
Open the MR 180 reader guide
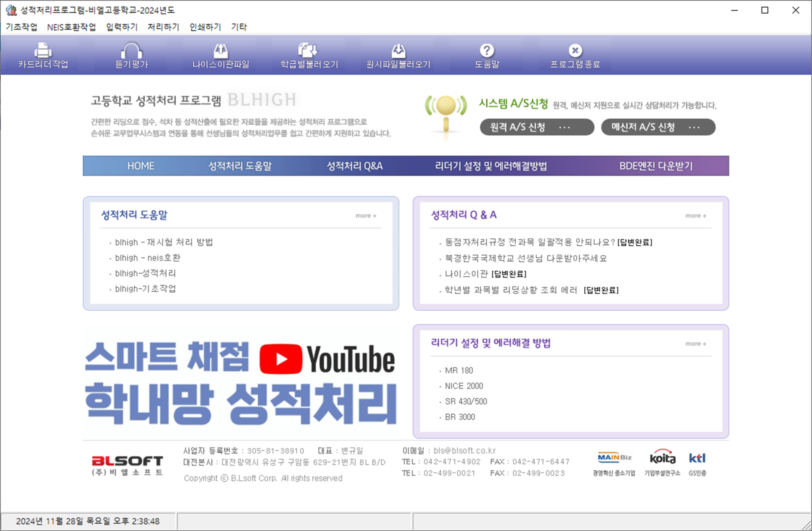click(x=459, y=370)
